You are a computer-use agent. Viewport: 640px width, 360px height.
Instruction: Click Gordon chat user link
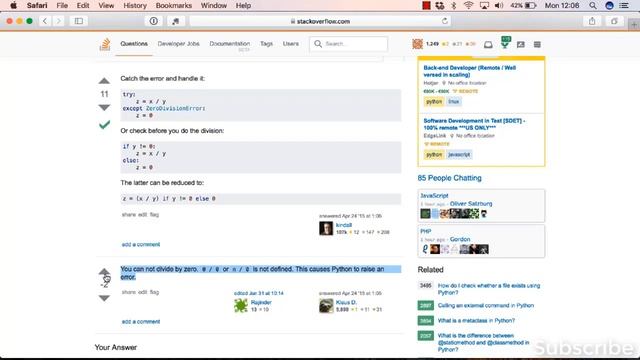460,239
